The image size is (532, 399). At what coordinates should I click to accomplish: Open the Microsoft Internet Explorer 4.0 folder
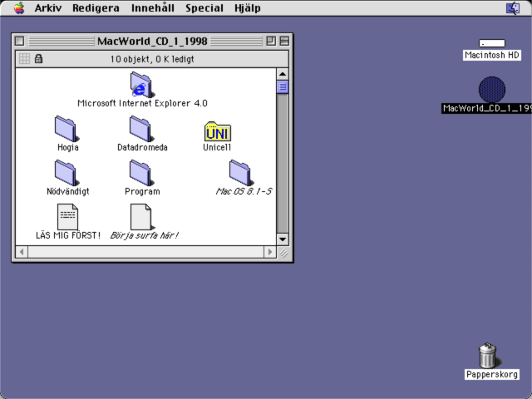pos(142,85)
